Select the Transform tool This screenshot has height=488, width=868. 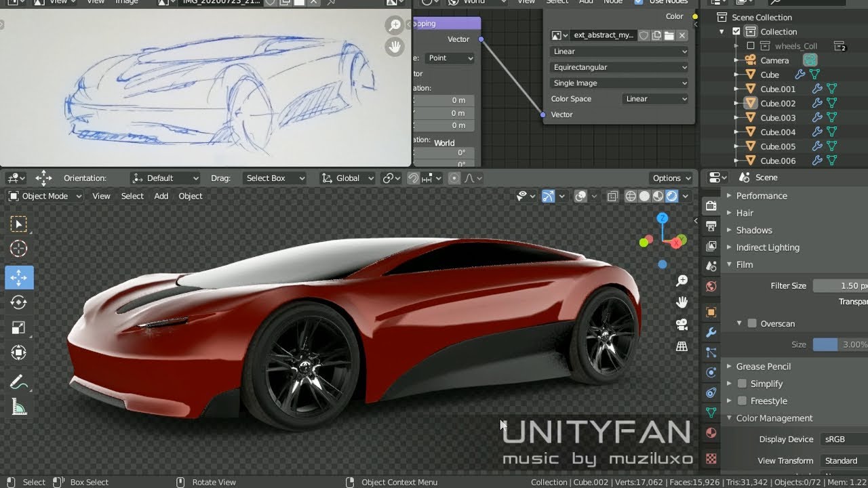(x=19, y=352)
